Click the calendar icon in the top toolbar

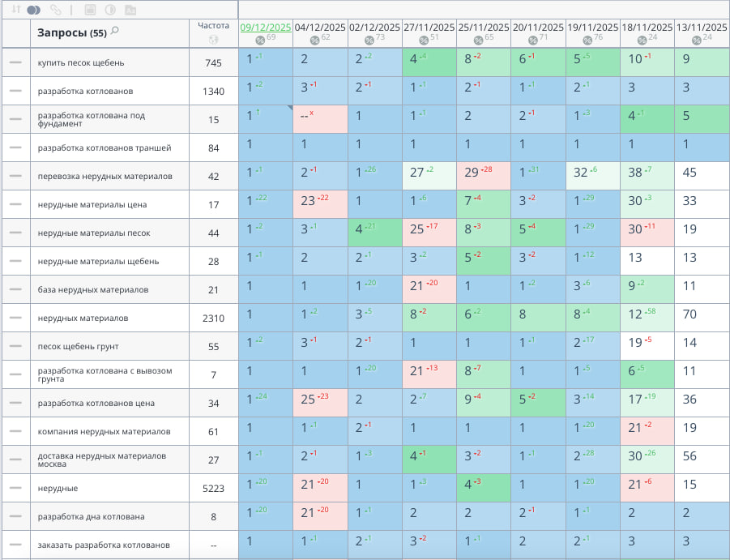[x=90, y=10]
